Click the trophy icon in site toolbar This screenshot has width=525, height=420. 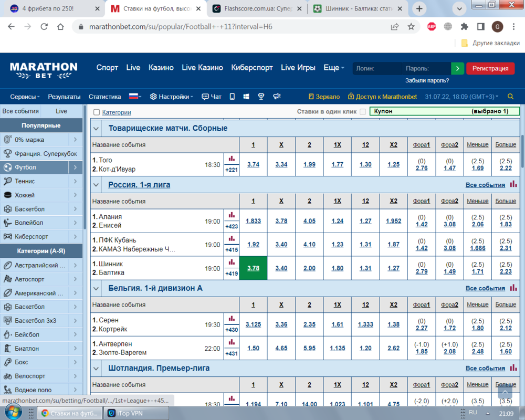261,97
